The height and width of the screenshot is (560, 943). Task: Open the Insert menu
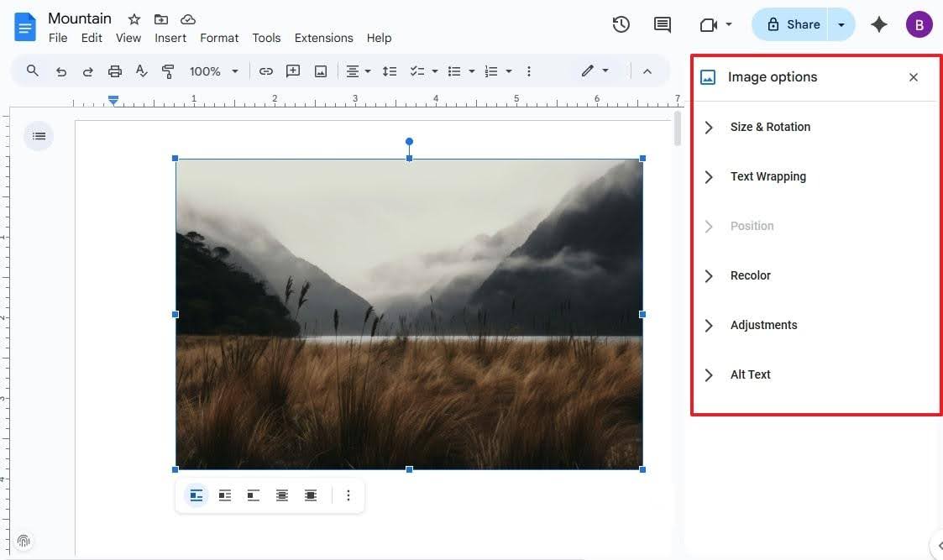[170, 38]
